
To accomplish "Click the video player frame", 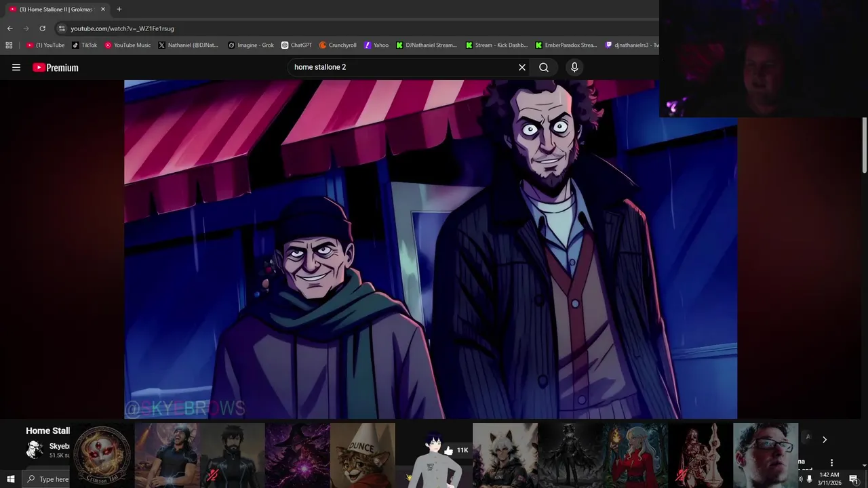I will coord(431,249).
